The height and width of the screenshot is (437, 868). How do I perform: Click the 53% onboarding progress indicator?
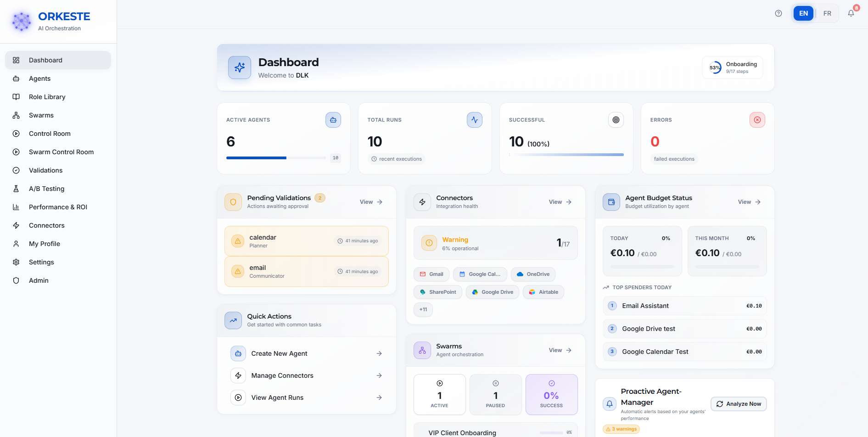pos(715,67)
